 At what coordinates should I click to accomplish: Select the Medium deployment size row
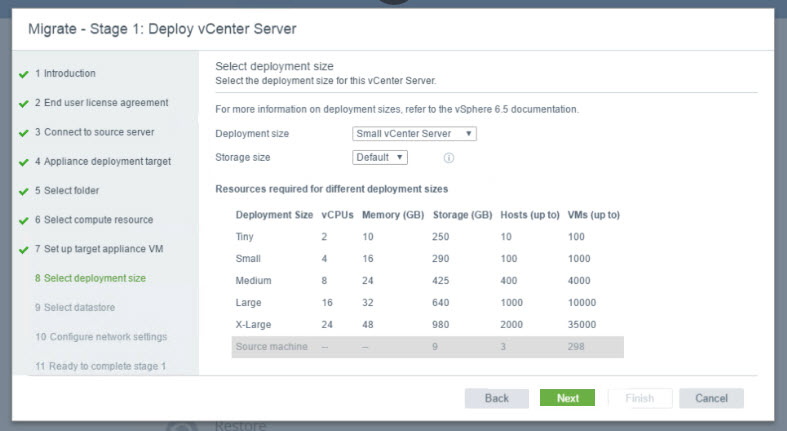pos(427,280)
